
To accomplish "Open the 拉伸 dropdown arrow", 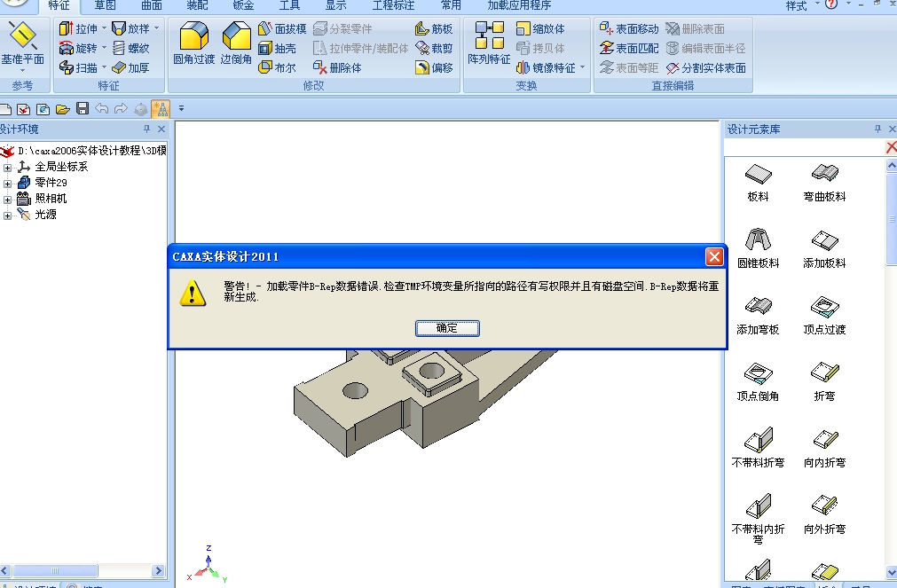I will [104, 28].
